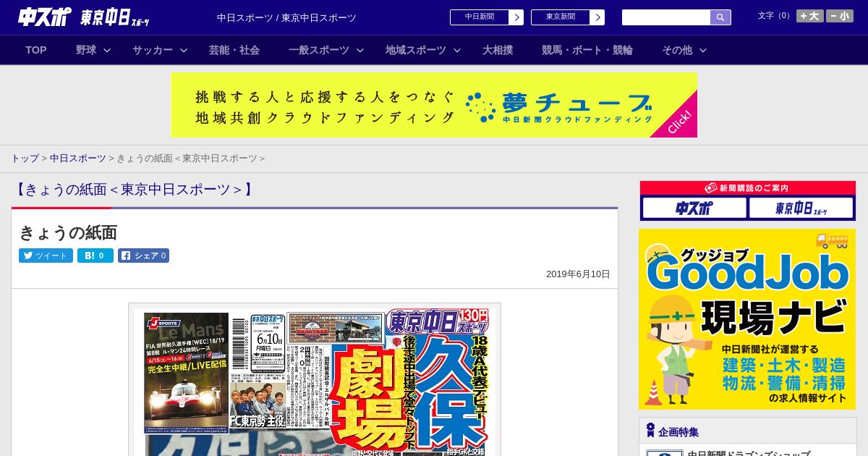Open the 競馬・ボート・競輪 menu item
Image resolution: width=868 pixels, height=456 pixels.
click(x=587, y=50)
